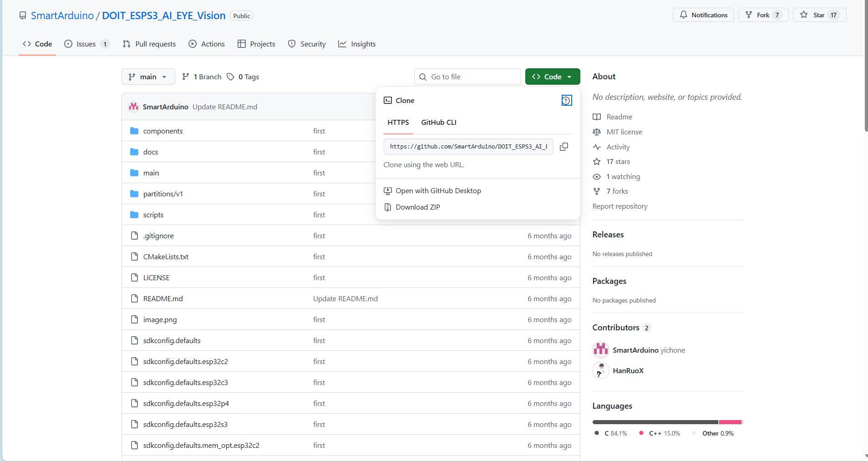The height and width of the screenshot is (462, 868).
Task: Open the Update README.md commit message in header
Action: pyautogui.click(x=225, y=107)
